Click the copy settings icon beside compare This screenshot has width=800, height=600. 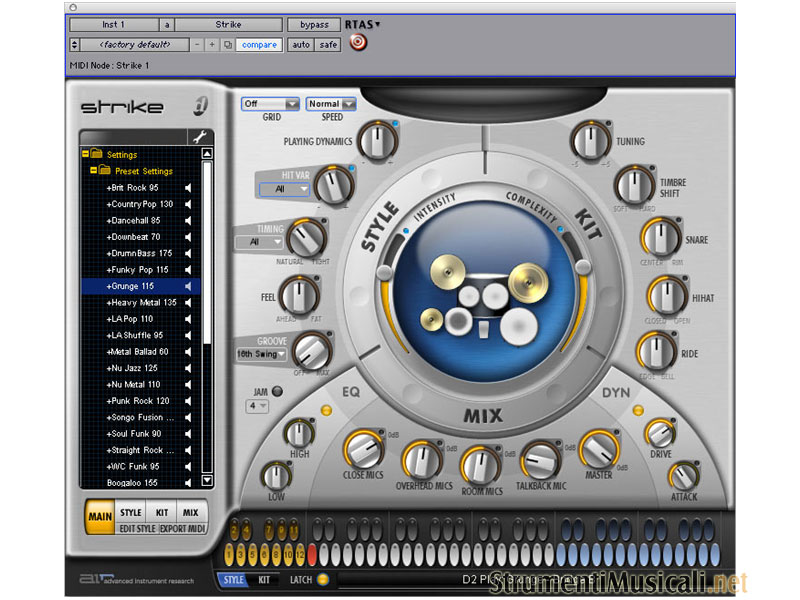pyautogui.click(x=227, y=45)
